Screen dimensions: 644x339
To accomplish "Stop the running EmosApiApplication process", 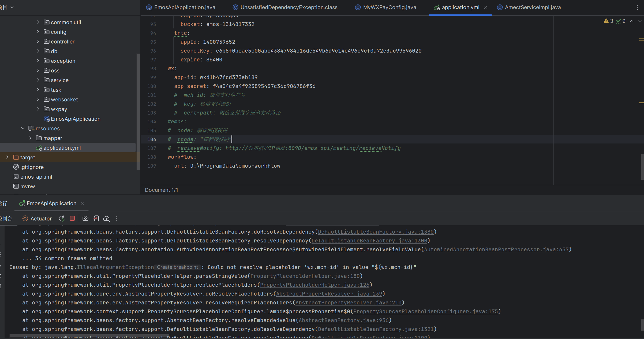I will (x=72, y=218).
